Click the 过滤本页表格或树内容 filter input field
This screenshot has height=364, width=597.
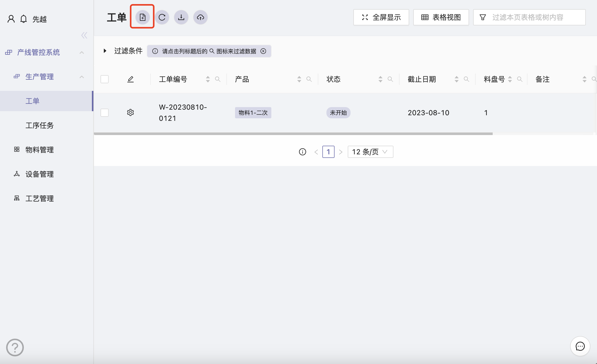(x=533, y=17)
